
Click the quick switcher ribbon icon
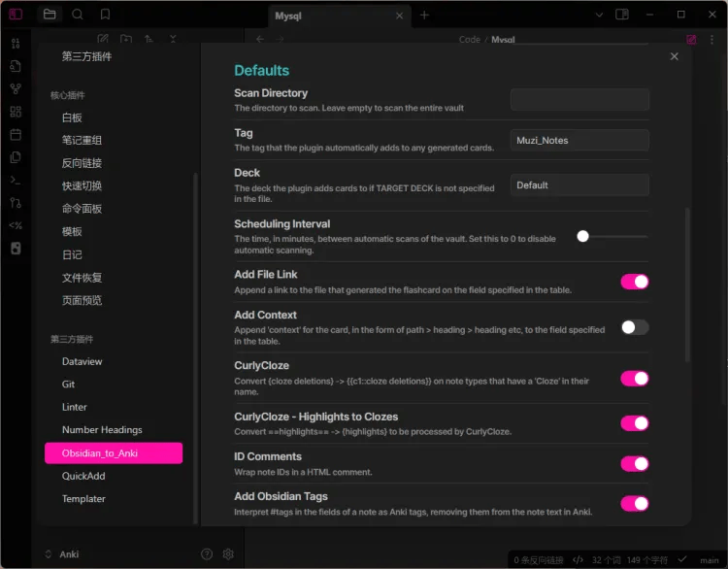click(x=16, y=66)
